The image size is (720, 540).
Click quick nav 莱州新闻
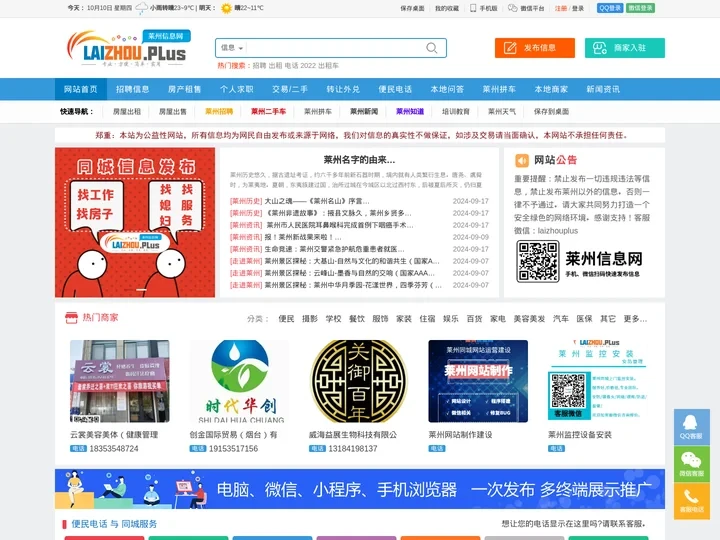(x=364, y=111)
